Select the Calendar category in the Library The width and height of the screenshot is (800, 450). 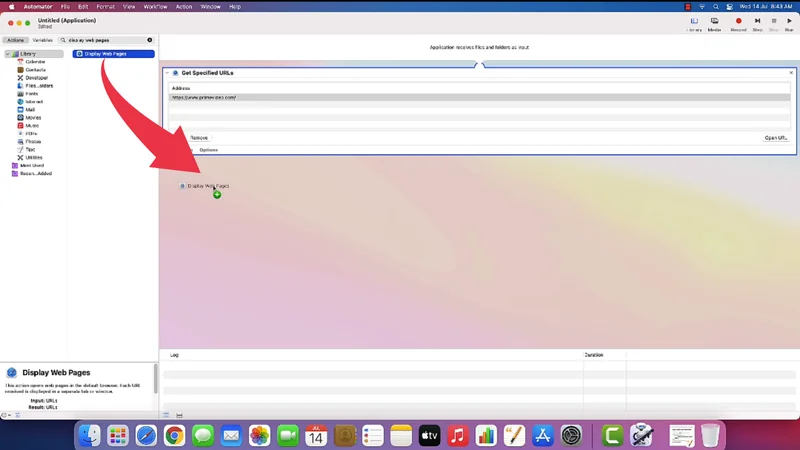[34, 62]
